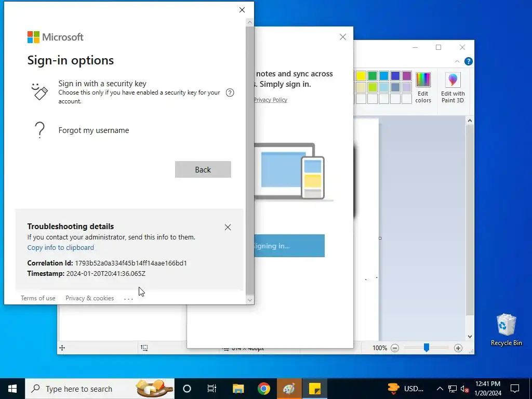Screen dimensions: 532x399
Task: Minimize the Paint window
Action: (x=415, y=47)
